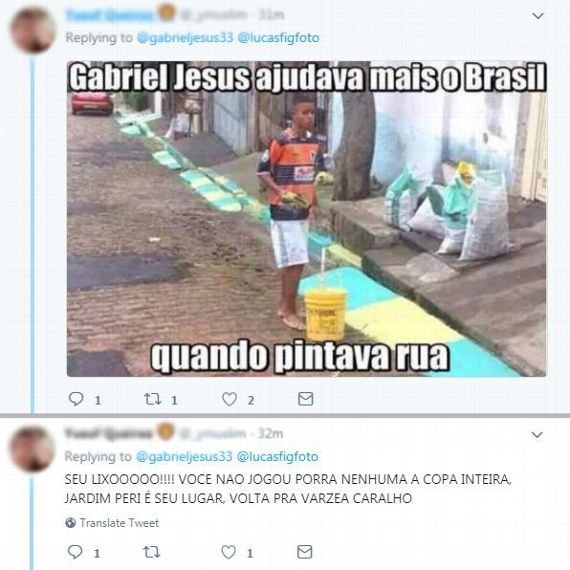The height and width of the screenshot is (570, 570).
Task: Open the 32m timestamp of second tweet
Action: pyautogui.click(x=270, y=433)
